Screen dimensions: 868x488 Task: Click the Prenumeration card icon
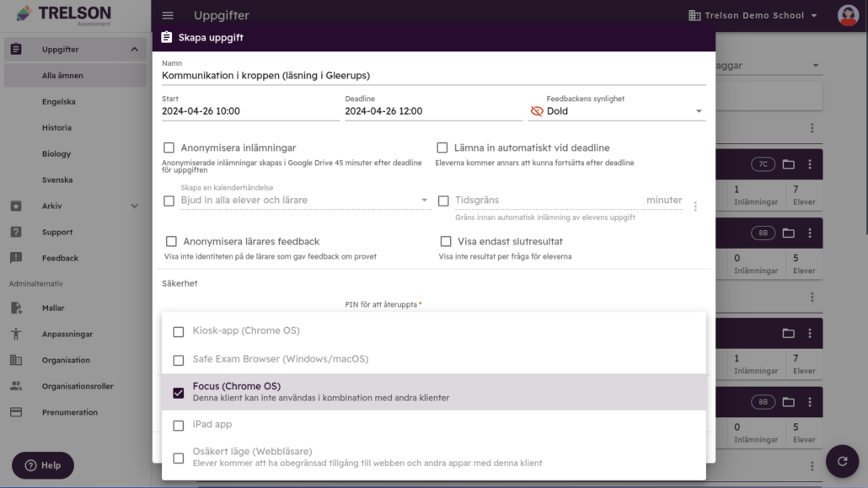coord(16,412)
